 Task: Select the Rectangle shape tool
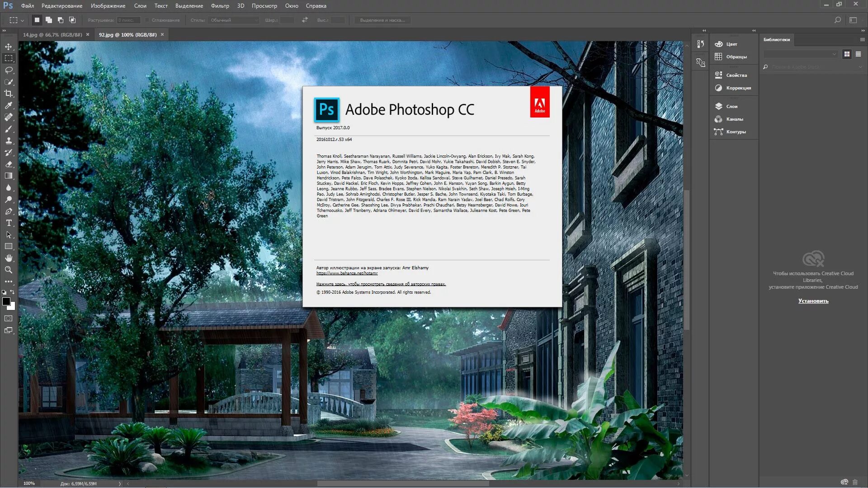(9, 246)
